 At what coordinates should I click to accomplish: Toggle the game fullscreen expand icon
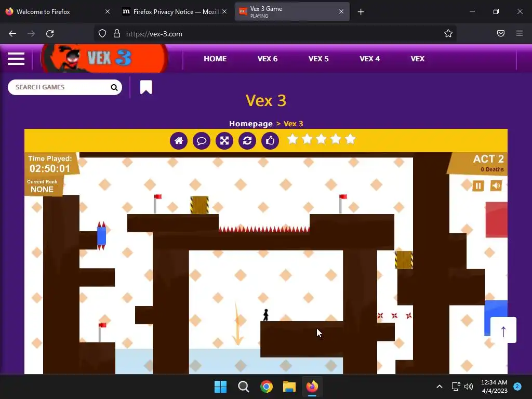tap(224, 140)
